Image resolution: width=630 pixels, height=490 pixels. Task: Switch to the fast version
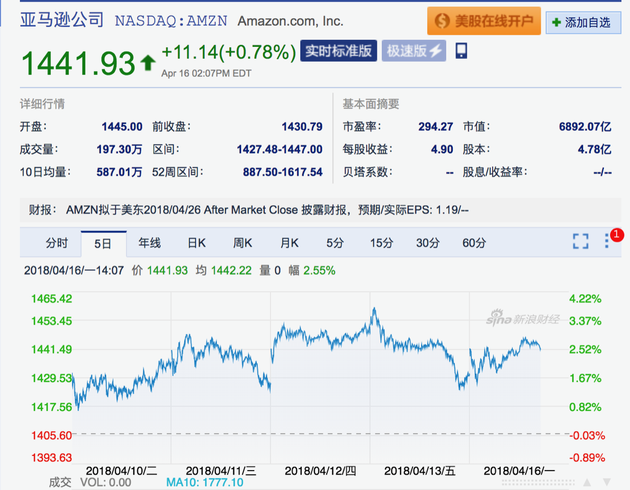click(x=414, y=51)
